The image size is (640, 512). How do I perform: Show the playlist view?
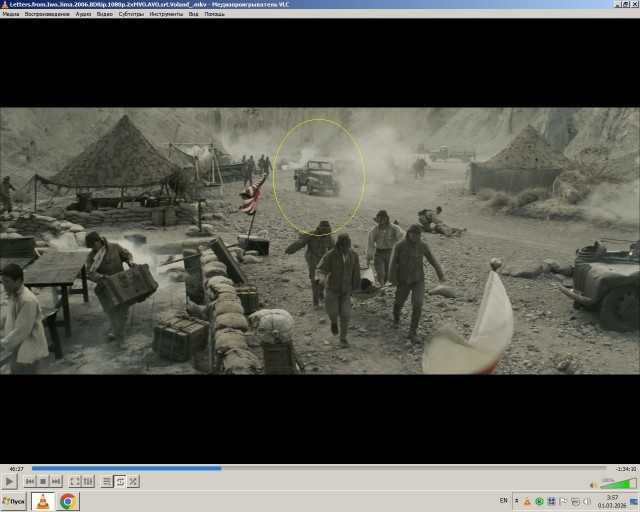point(107,482)
